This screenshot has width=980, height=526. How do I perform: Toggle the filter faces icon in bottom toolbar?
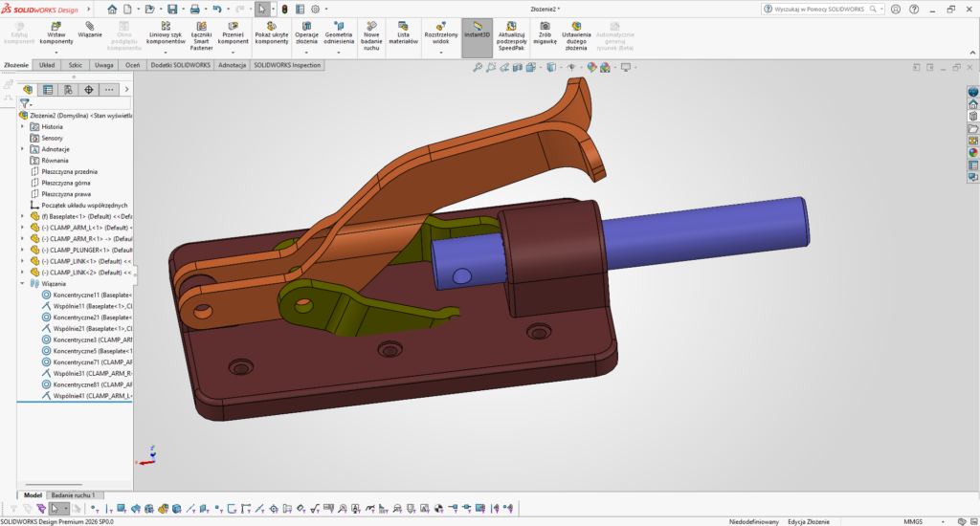122,509
